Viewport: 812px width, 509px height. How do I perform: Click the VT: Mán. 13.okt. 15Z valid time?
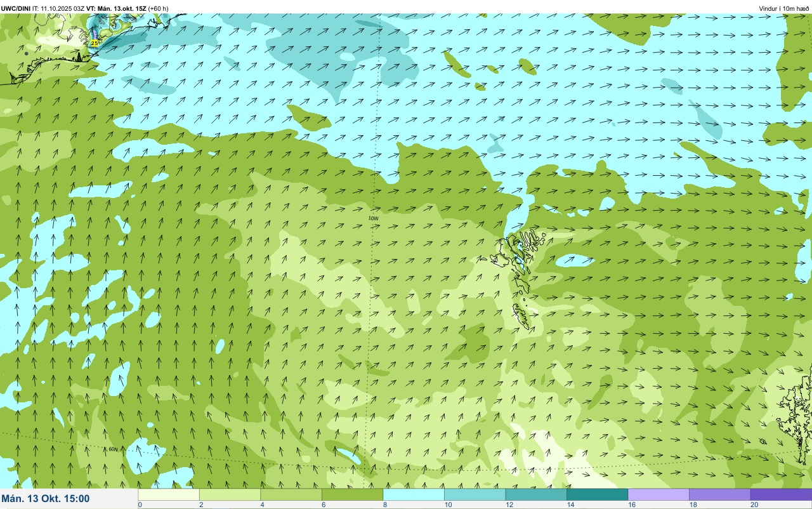pos(116,8)
